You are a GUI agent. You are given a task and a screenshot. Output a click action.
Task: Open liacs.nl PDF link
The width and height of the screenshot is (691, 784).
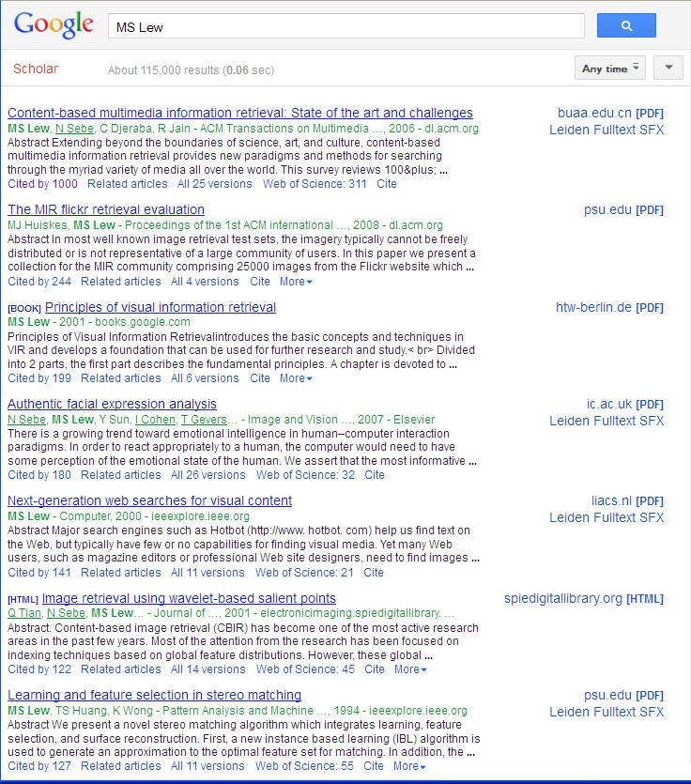click(x=627, y=501)
